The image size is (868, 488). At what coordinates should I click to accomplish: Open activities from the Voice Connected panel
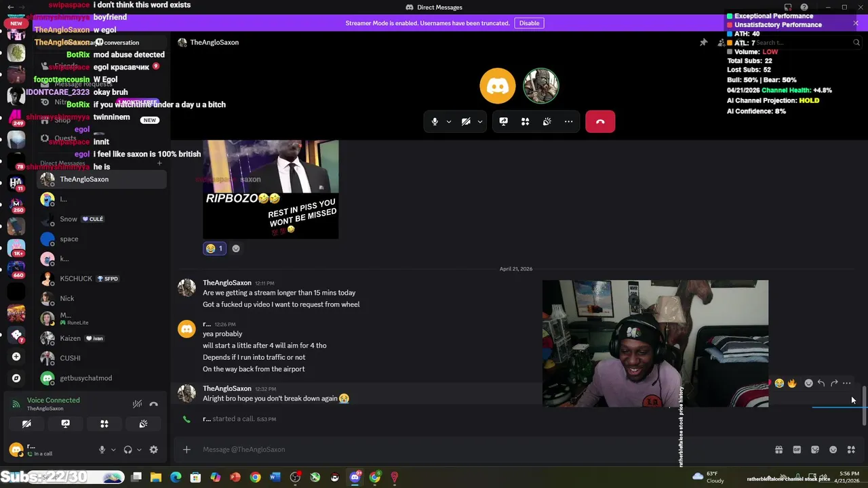click(104, 424)
